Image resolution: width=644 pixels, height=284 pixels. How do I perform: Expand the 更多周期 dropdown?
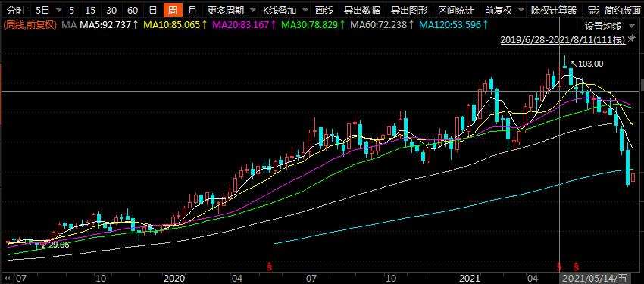click(230, 11)
